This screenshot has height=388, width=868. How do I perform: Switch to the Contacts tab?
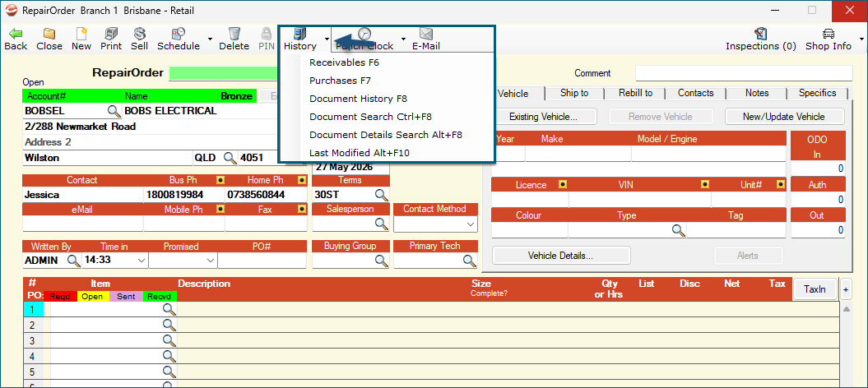click(696, 94)
